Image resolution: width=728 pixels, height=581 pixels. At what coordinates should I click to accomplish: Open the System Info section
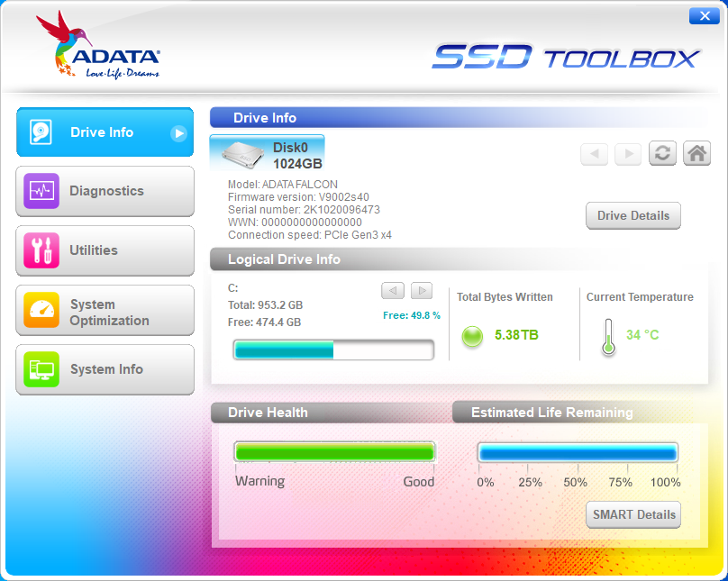point(105,369)
